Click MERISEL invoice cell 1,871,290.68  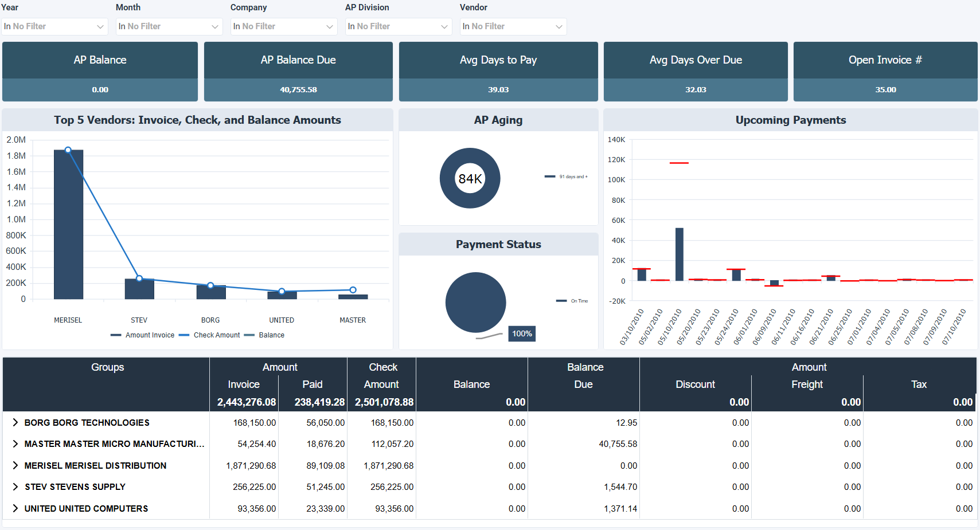click(x=251, y=466)
